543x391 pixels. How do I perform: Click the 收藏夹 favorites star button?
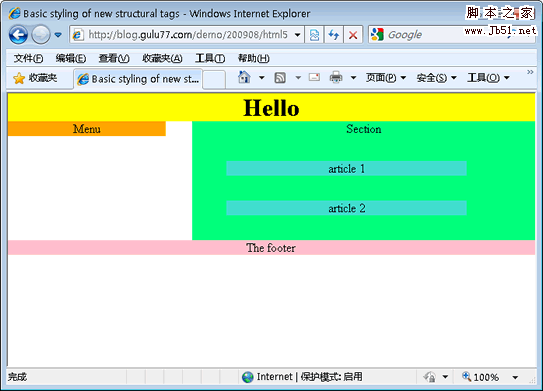coord(35,78)
